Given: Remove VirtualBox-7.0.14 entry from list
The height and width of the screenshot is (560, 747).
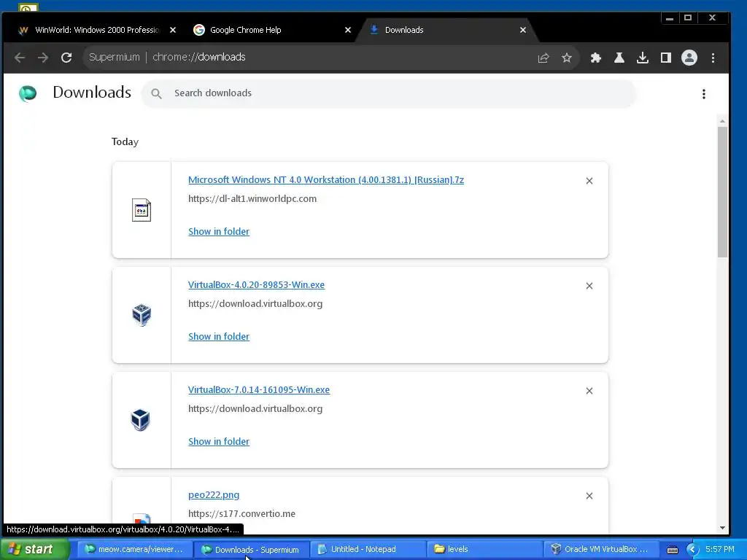Looking at the screenshot, I should coord(589,391).
